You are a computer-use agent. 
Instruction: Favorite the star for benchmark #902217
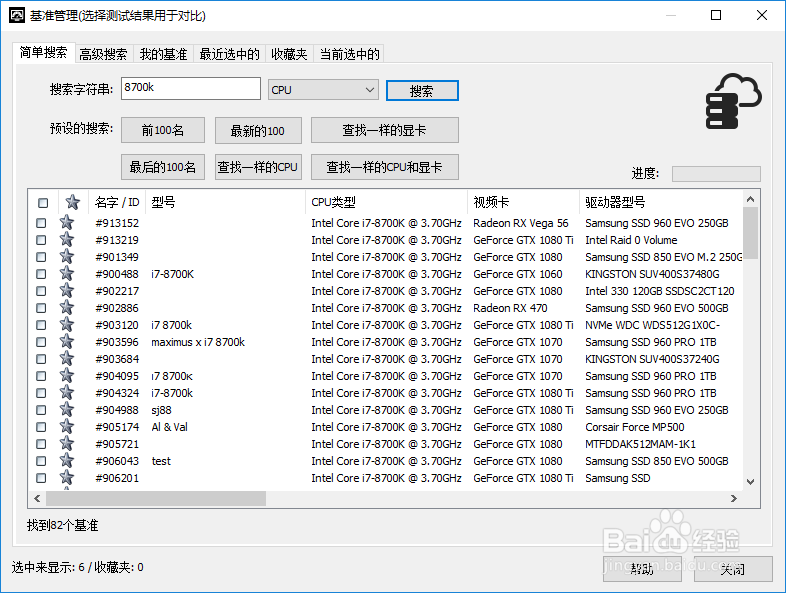click(67, 291)
